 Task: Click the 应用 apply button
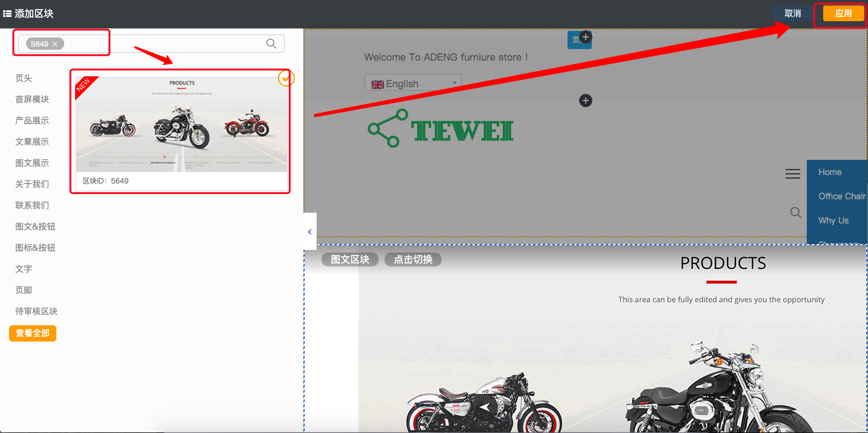click(843, 13)
